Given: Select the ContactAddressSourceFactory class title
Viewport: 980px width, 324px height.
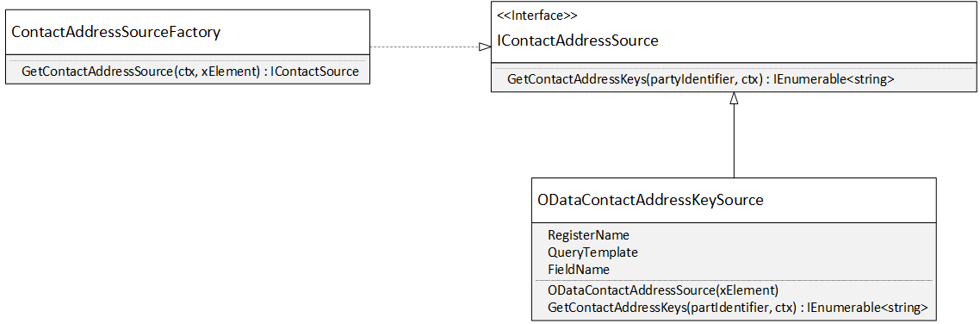Looking at the screenshot, I should click(116, 33).
